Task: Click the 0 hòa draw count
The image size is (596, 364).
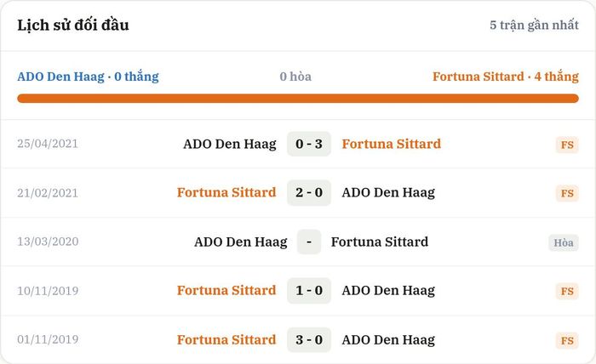Action: click(295, 77)
